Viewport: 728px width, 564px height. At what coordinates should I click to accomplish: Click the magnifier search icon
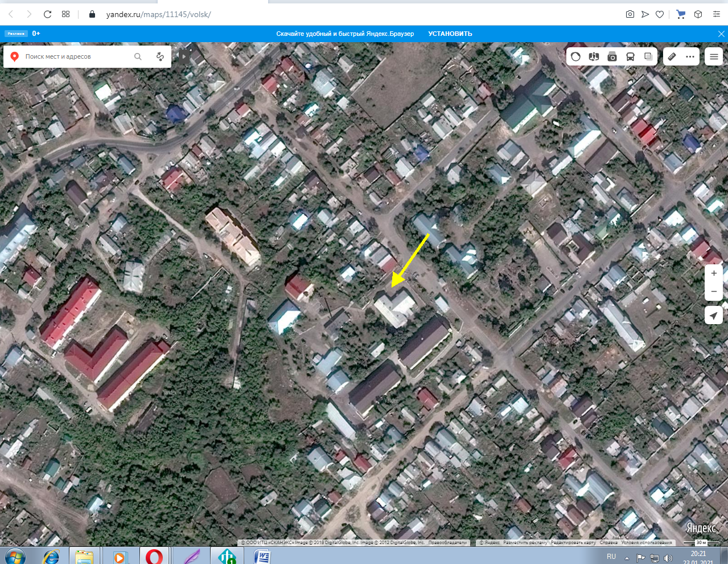[138, 56]
